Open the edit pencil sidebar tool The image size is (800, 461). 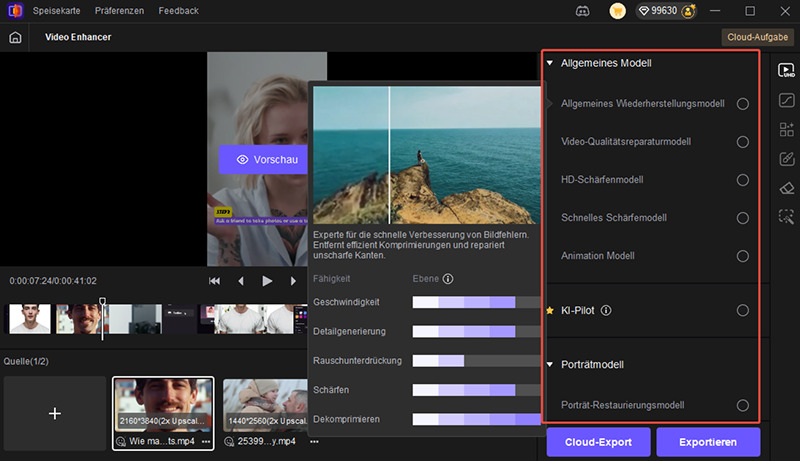pyautogui.click(x=786, y=159)
